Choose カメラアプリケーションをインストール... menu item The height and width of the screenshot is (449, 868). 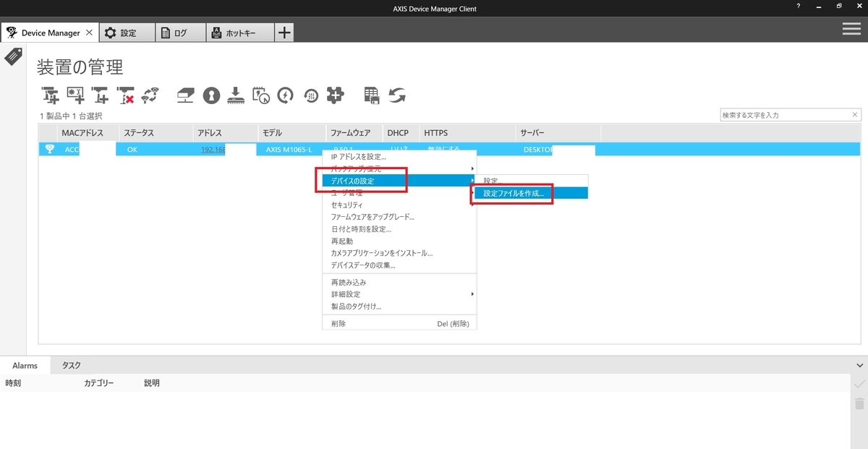click(x=399, y=253)
